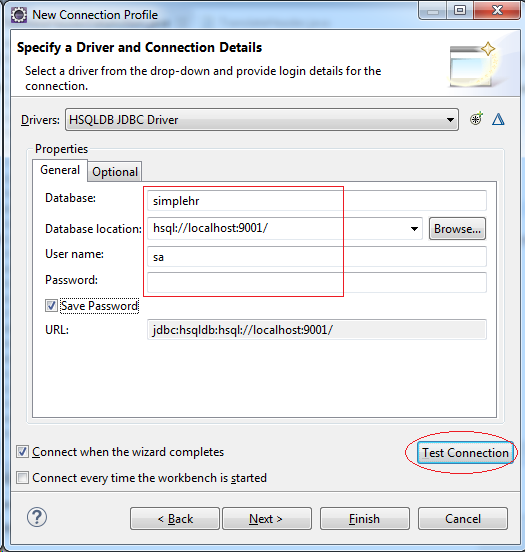
Task: Click the Browse... button
Action: [x=457, y=229]
